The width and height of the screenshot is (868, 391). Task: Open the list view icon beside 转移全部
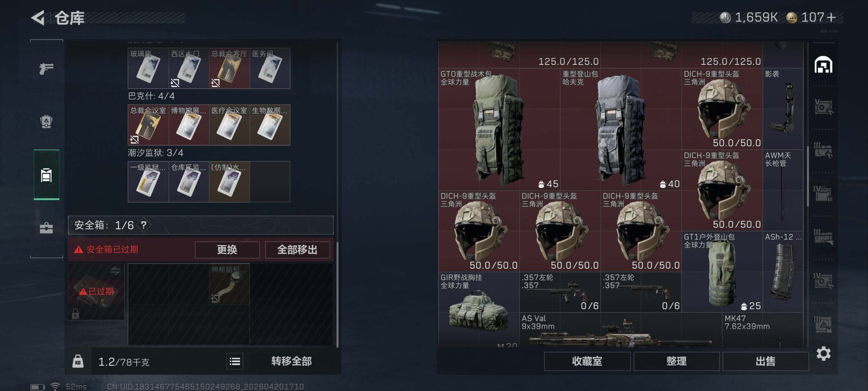coord(235,362)
